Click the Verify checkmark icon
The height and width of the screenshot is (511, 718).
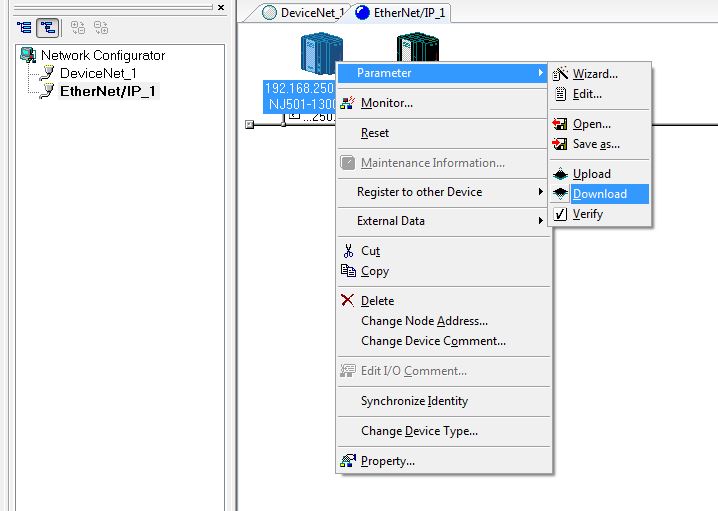pos(560,214)
